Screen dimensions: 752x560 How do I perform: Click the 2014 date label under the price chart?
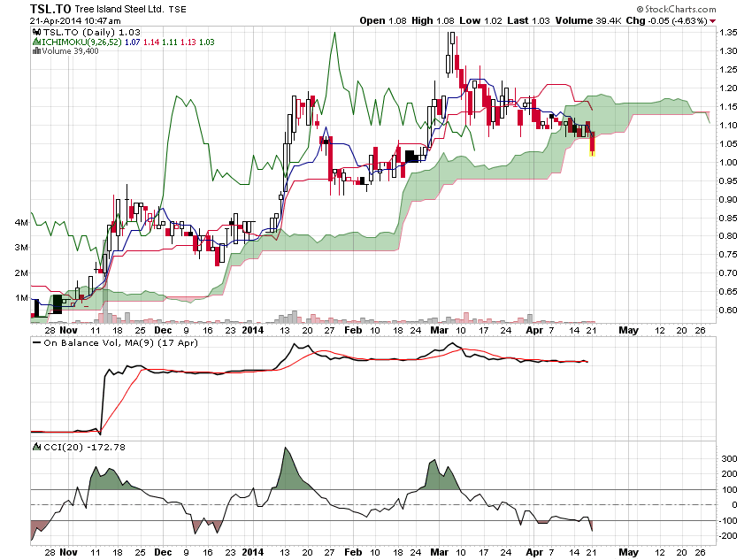click(253, 330)
